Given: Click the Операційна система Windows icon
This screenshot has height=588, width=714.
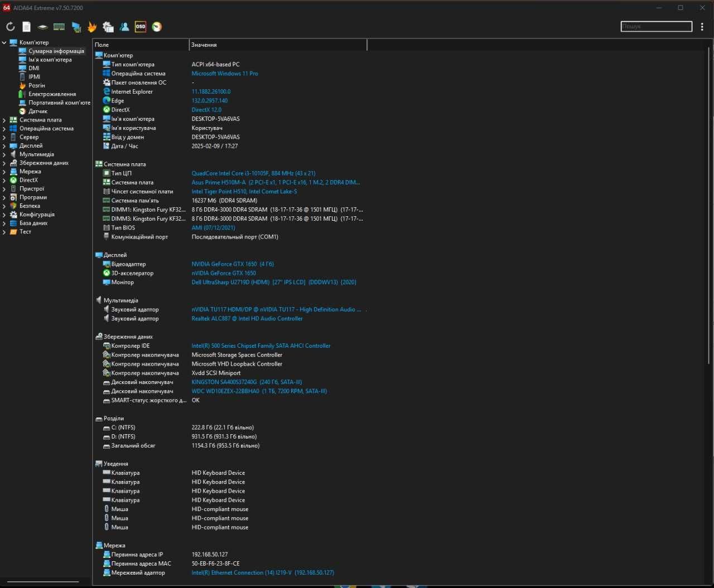Looking at the screenshot, I should (107, 74).
